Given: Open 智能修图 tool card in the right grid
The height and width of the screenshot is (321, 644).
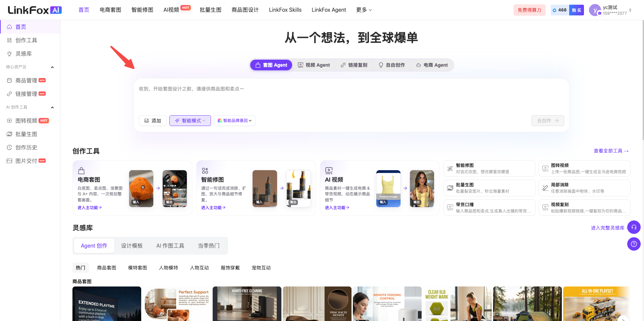Looking at the screenshot, I should (x=489, y=169).
